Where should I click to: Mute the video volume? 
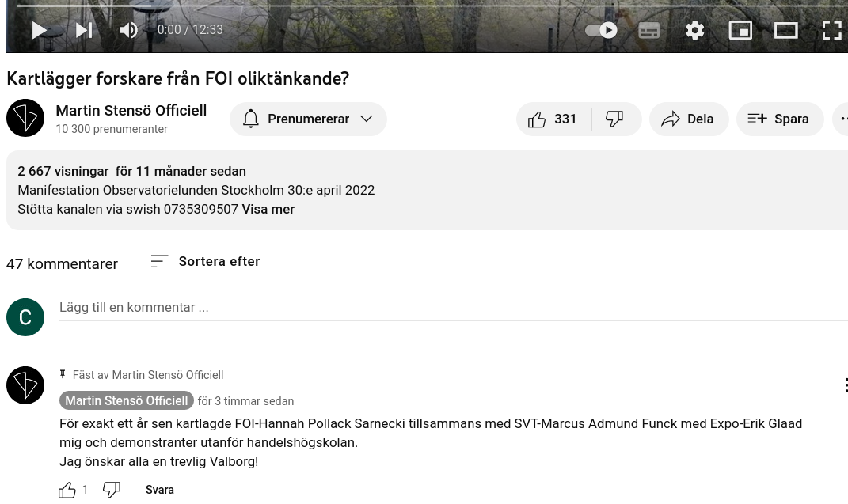tap(128, 30)
